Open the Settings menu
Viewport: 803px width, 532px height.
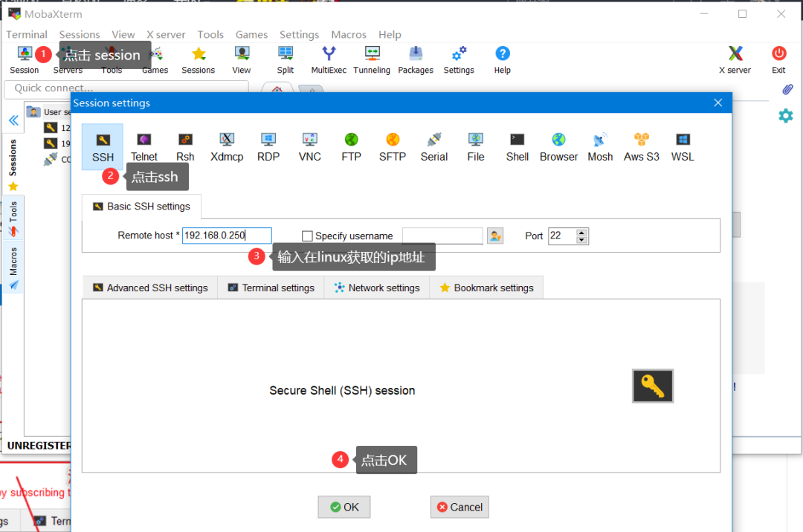299,34
